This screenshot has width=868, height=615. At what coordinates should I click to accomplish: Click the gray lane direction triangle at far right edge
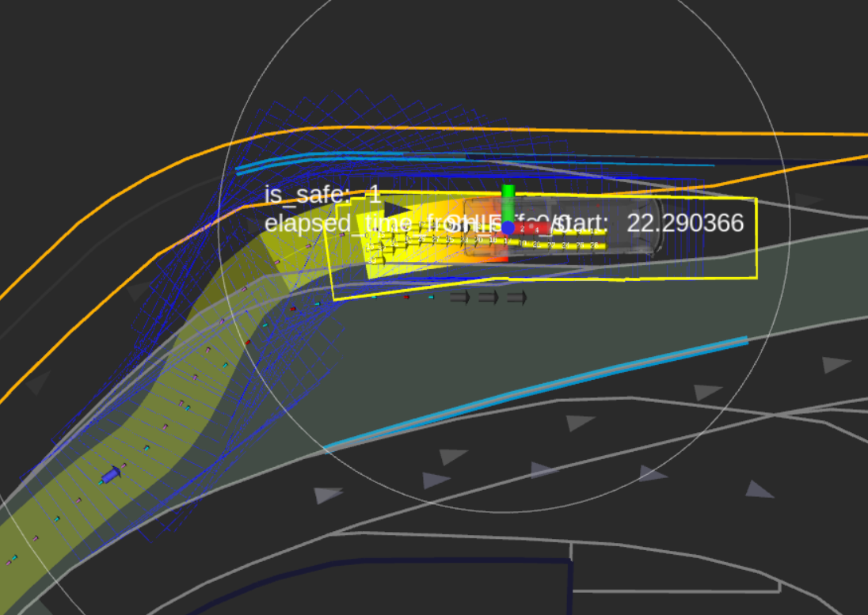point(836,365)
